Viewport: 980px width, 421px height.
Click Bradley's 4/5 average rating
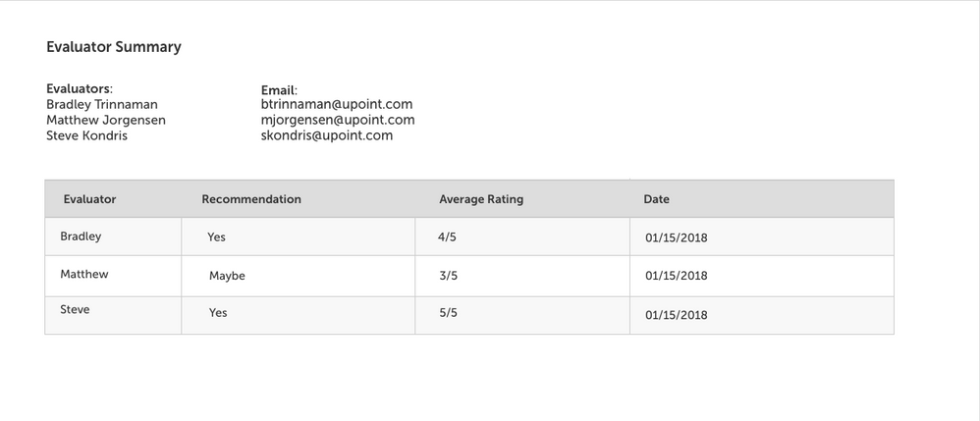click(448, 237)
